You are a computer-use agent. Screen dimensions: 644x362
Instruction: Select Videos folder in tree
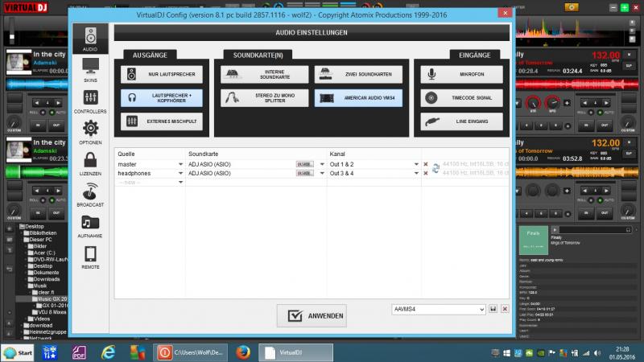tap(42, 319)
